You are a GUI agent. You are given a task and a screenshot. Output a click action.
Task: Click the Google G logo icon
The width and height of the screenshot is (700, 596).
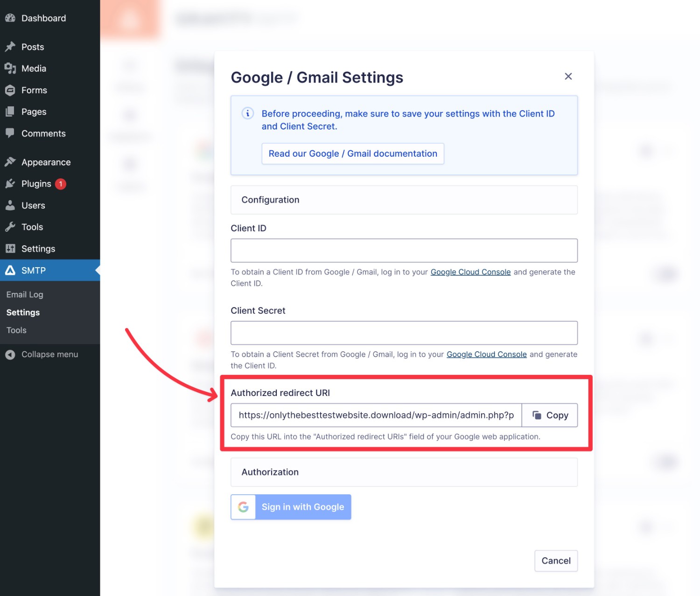(x=243, y=507)
